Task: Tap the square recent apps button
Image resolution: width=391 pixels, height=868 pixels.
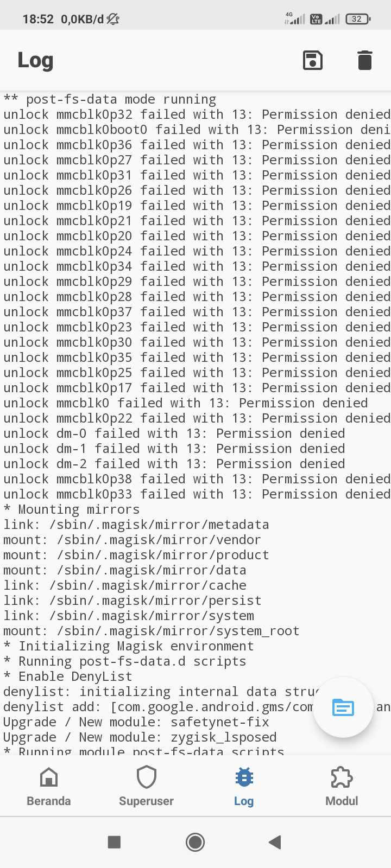Action: coord(114,842)
